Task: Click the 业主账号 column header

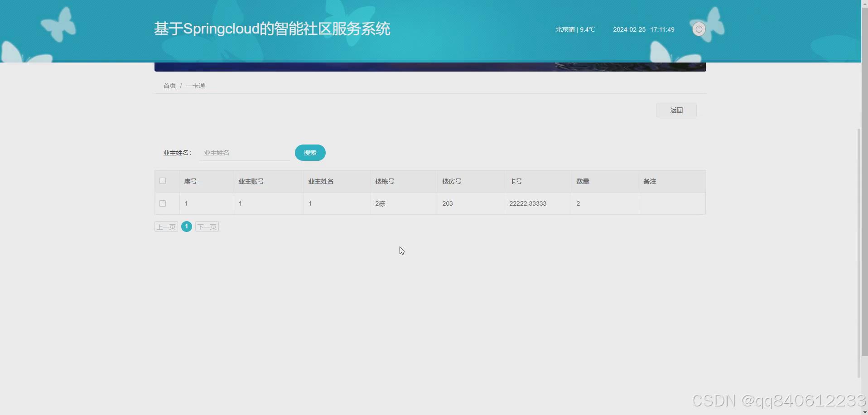Action: point(251,181)
